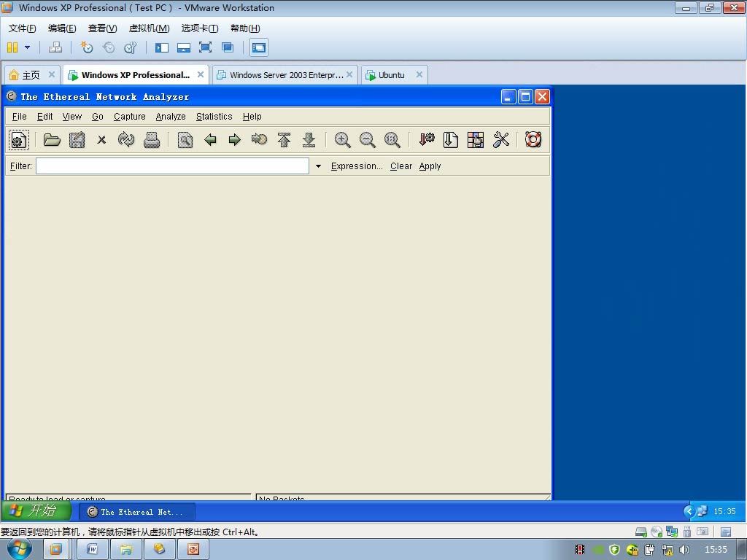Image resolution: width=747 pixels, height=560 pixels.
Task: Open Ethereal Help menu
Action: [x=252, y=116]
